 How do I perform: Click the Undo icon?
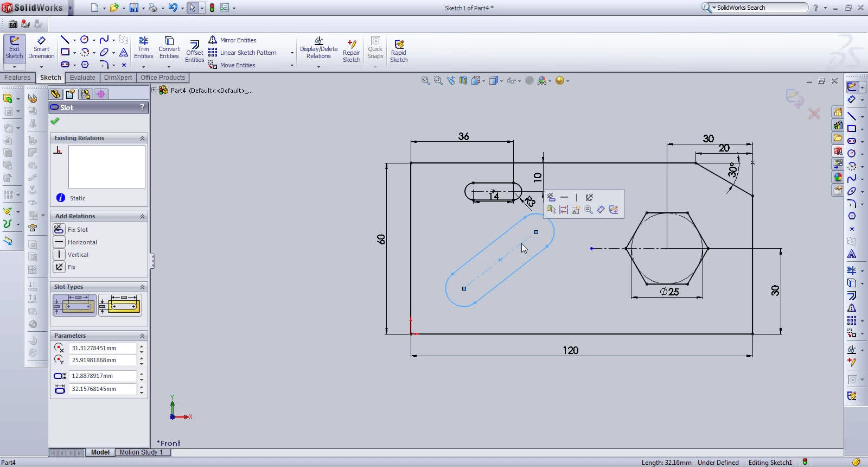173,8
